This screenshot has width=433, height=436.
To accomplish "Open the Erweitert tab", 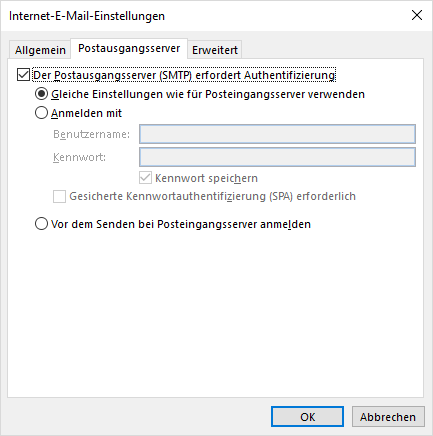I will (x=215, y=50).
